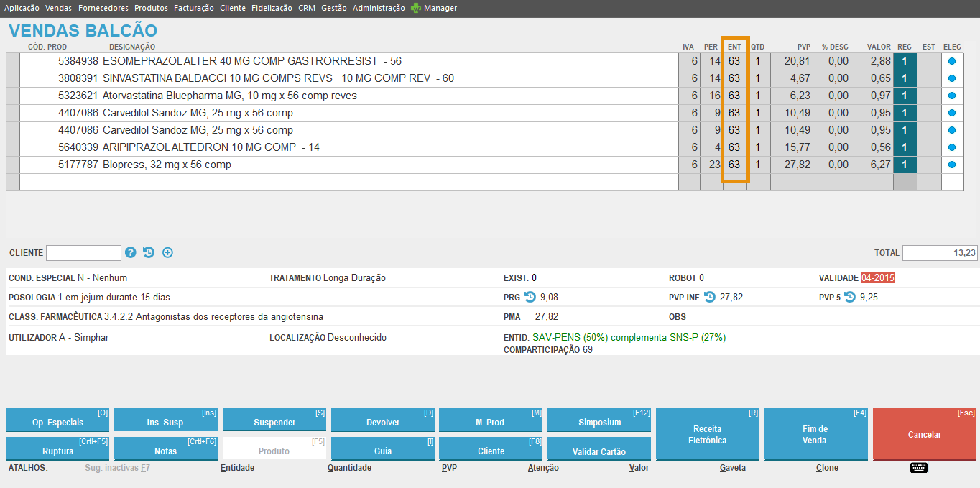Screen dimensions: 980x488
Task: Open the Vendas menu
Action: coord(58,8)
